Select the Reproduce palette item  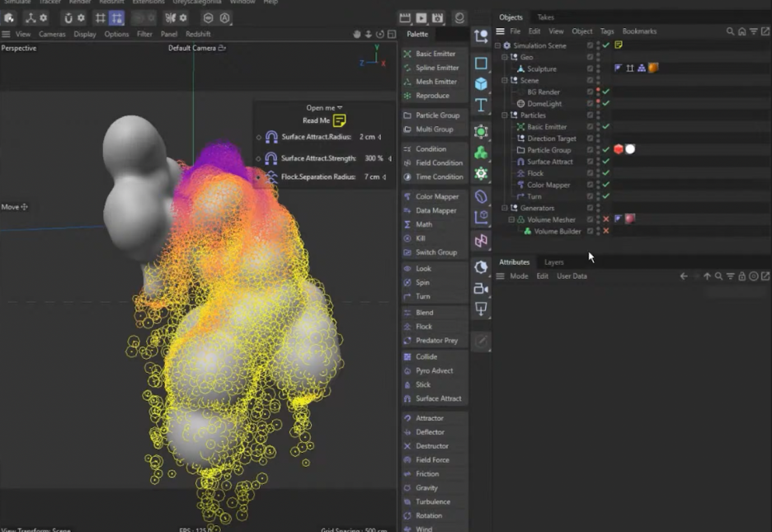click(x=434, y=96)
